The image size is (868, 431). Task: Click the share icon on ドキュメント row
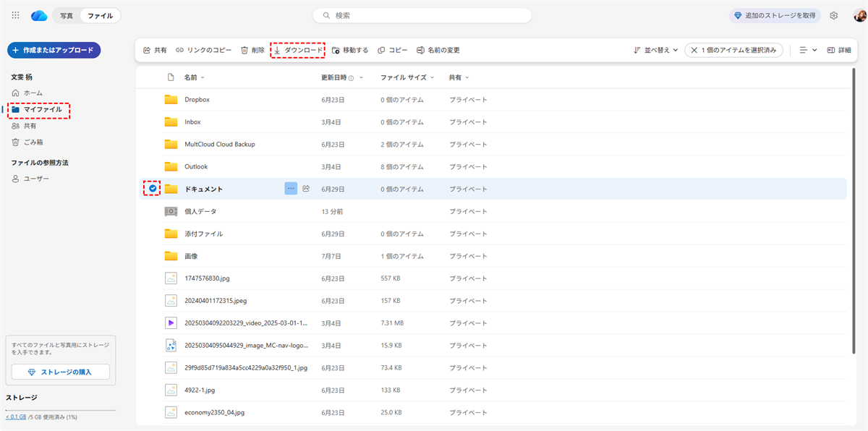point(306,189)
